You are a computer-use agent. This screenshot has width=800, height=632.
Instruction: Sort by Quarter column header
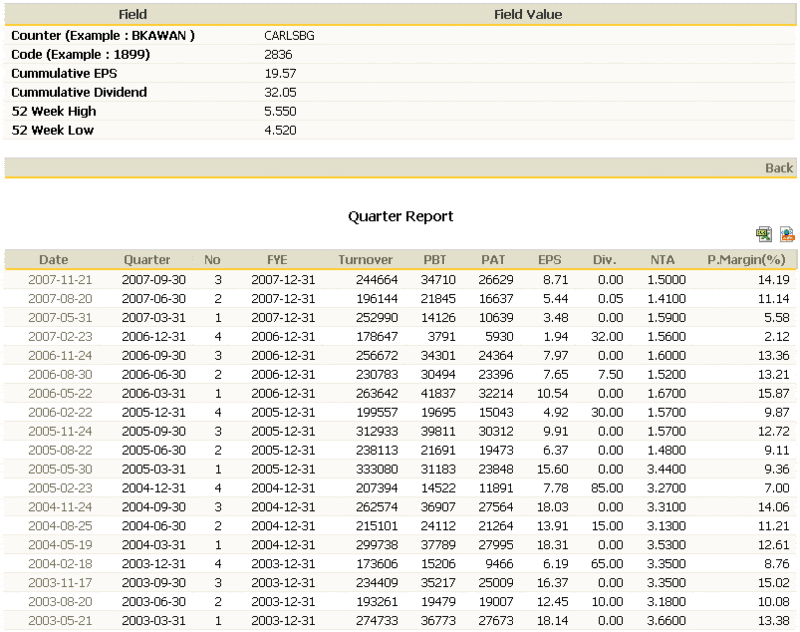pos(147,260)
